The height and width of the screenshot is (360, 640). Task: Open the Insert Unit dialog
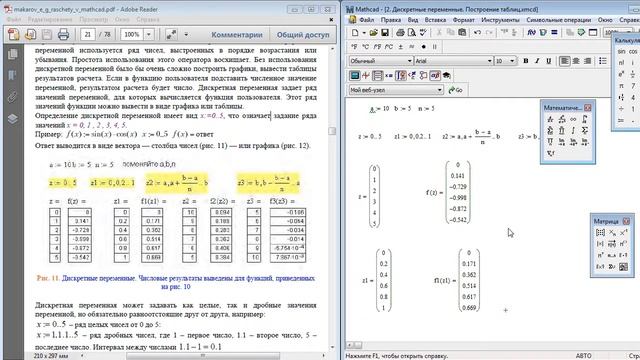[x=543, y=33]
